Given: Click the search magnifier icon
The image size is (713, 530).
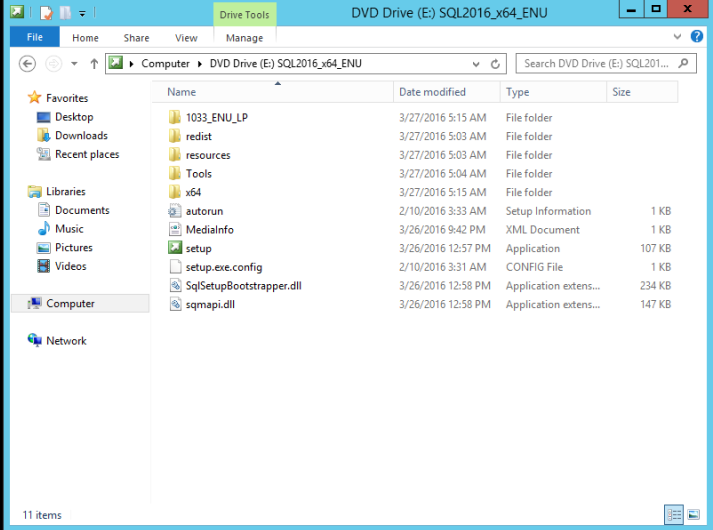Looking at the screenshot, I should [x=683, y=64].
